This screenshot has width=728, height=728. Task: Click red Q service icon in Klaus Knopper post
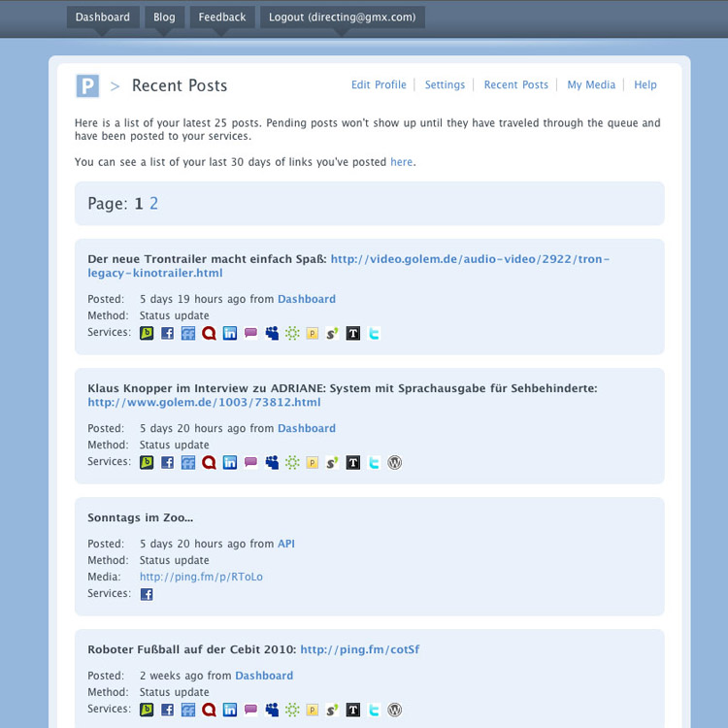point(209,463)
